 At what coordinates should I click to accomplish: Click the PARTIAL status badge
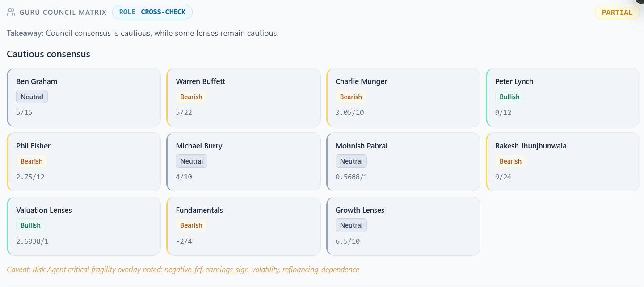point(617,12)
